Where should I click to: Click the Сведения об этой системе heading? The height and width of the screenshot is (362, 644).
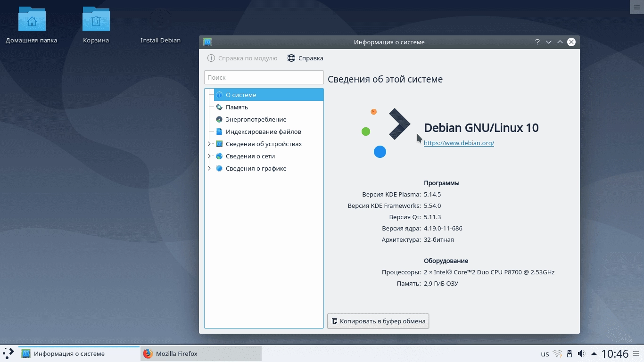(x=385, y=79)
